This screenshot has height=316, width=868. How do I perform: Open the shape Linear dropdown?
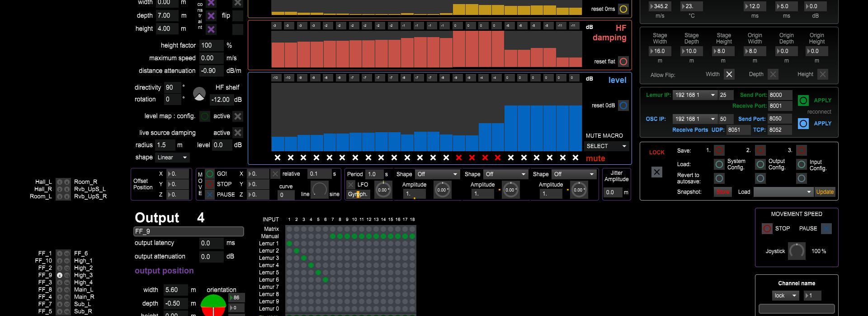click(x=172, y=158)
